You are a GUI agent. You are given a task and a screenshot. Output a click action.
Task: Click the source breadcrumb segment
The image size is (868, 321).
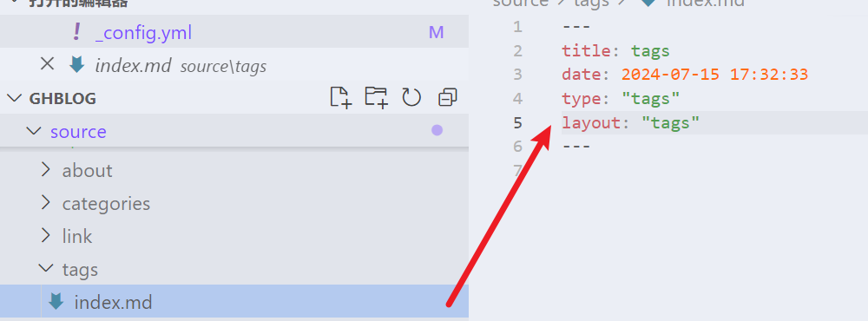coord(520,3)
